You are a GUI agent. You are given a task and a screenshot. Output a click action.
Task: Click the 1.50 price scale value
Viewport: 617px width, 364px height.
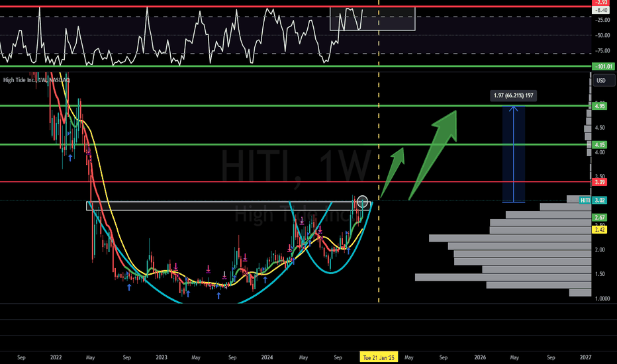(x=600, y=274)
